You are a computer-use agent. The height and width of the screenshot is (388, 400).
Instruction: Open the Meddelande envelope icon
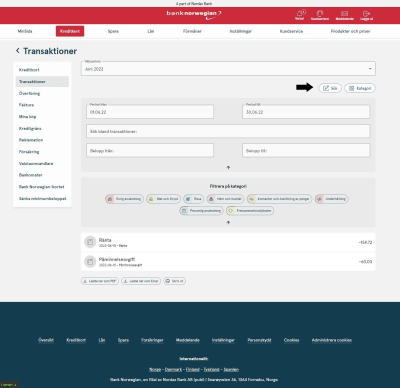[x=345, y=15]
